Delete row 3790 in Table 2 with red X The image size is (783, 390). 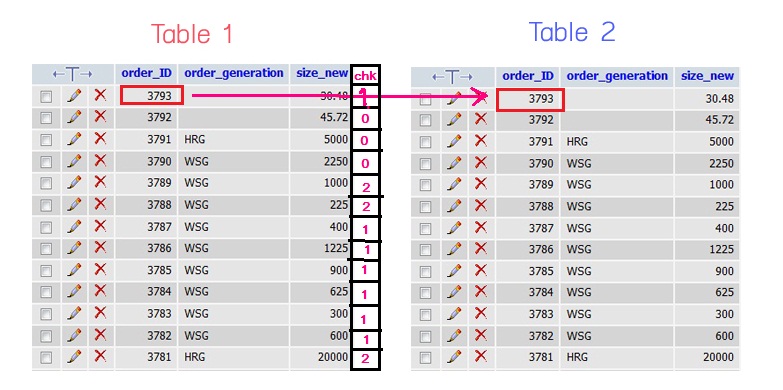pos(480,163)
